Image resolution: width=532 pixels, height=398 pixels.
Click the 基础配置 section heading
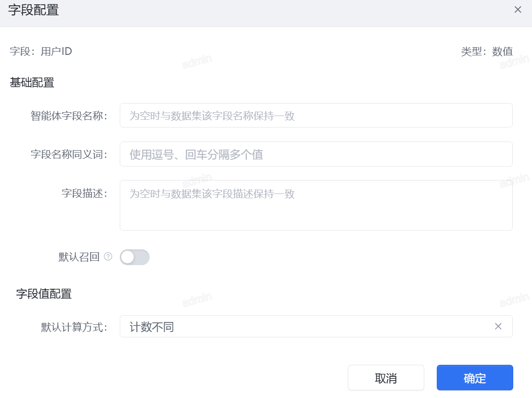click(x=32, y=82)
